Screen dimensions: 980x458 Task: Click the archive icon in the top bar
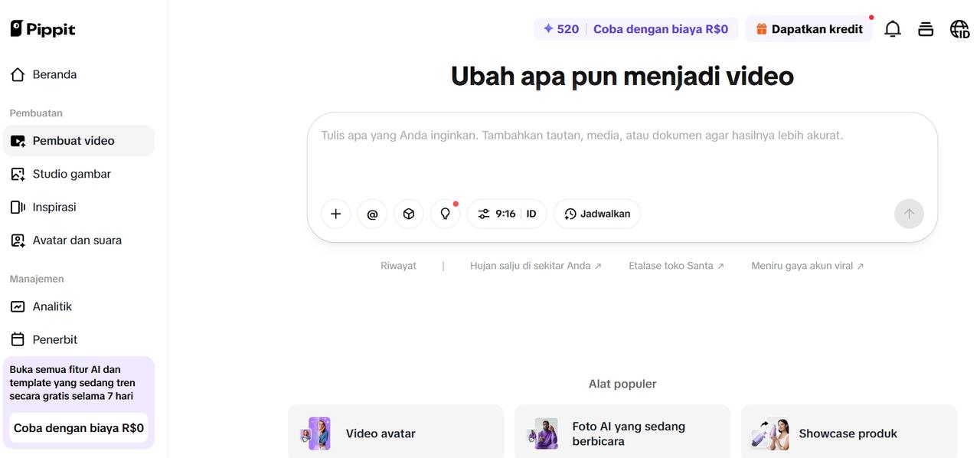(926, 28)
